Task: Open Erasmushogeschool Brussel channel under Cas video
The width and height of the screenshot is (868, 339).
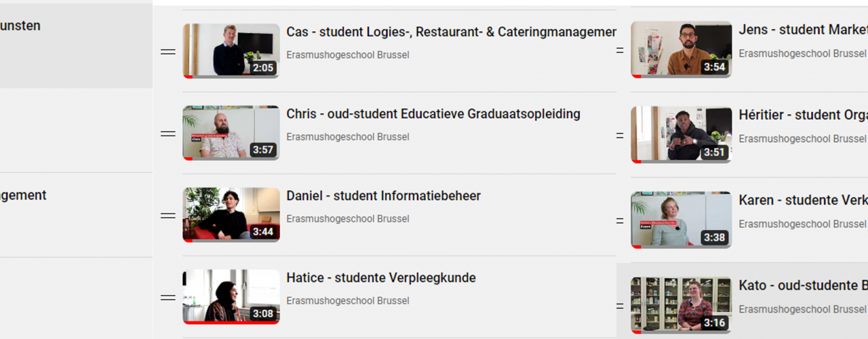Action: pyautogui.click(x=347, y=55)
